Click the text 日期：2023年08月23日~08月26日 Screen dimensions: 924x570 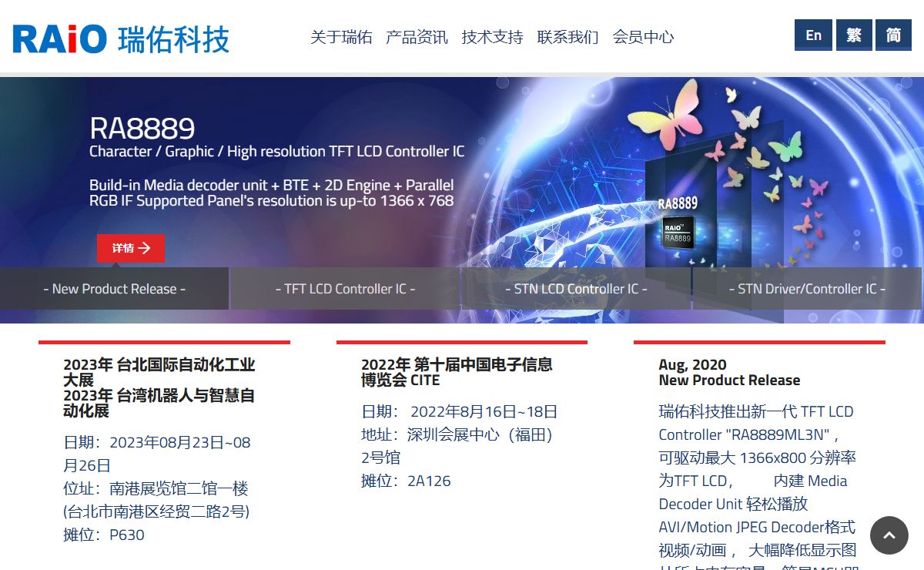pyautogui.click(x=157, y=454)
